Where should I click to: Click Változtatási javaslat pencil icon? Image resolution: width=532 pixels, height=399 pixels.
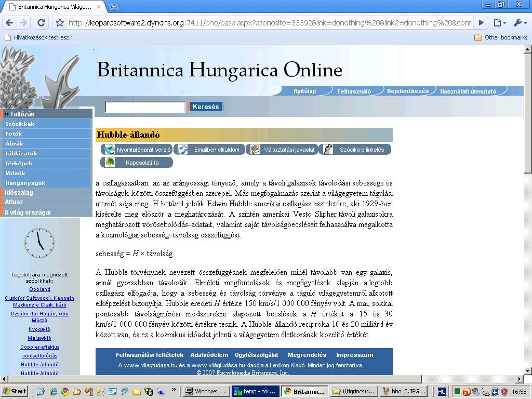(x=255, y=149)
